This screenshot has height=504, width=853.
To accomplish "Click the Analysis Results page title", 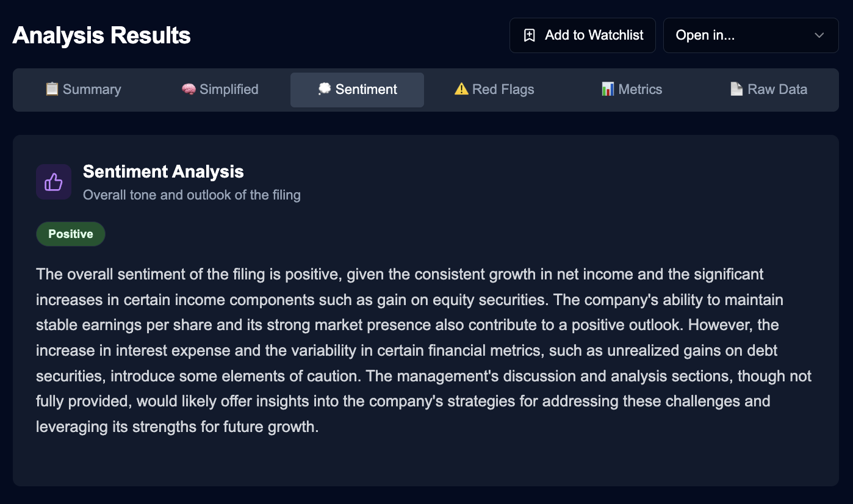I will point(101,35).
